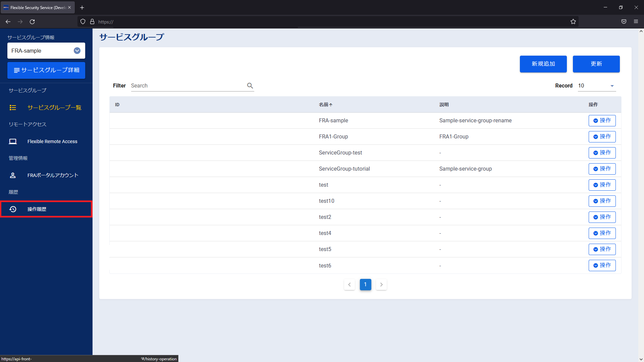Open a new browser tab
This screenshot has height=362, width=644.
click(82, 7)
